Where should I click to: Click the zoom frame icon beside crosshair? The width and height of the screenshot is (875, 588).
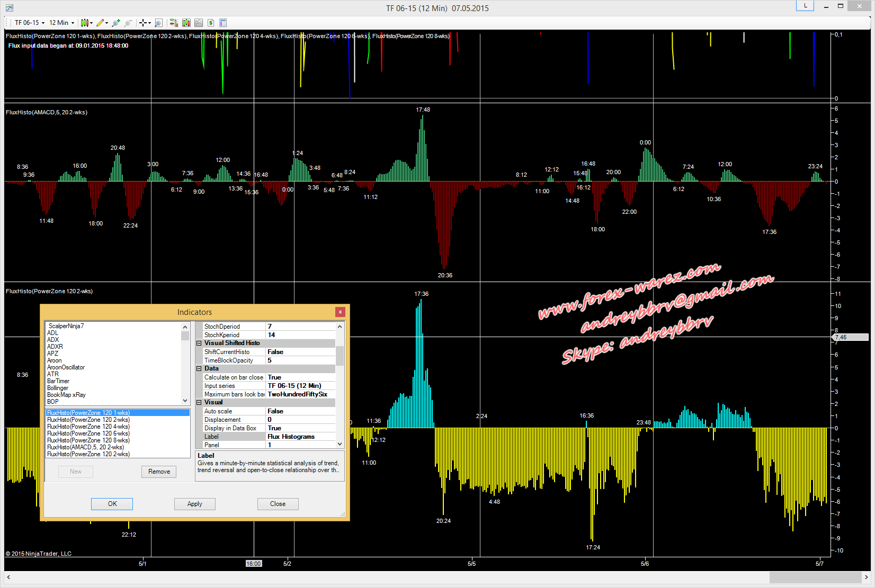click(x=158, y=23)
